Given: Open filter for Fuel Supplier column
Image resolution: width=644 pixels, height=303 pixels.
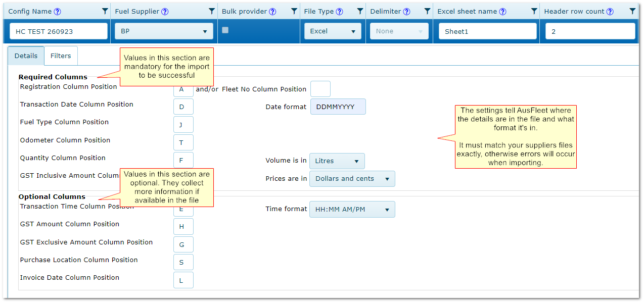Looking at the screenshot, I should 212,11.
